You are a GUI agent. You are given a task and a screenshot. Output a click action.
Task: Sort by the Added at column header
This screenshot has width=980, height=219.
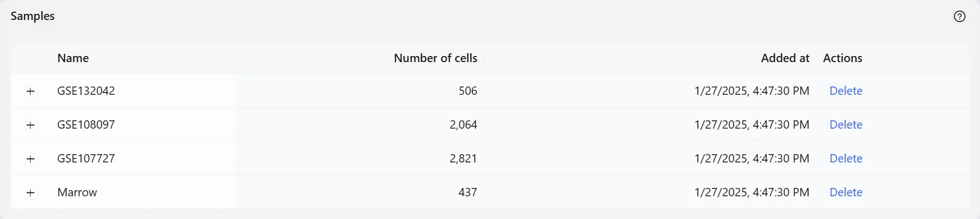tap(785, 58)
